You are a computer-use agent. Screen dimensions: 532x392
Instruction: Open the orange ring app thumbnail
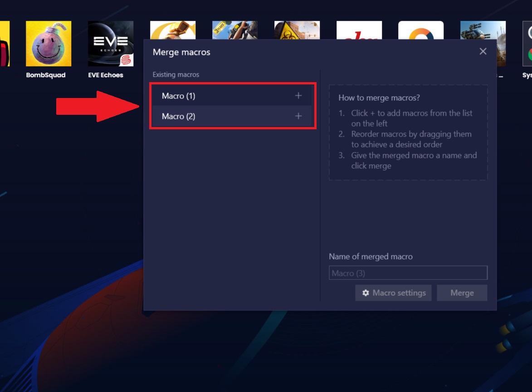(x=421, y=30)
